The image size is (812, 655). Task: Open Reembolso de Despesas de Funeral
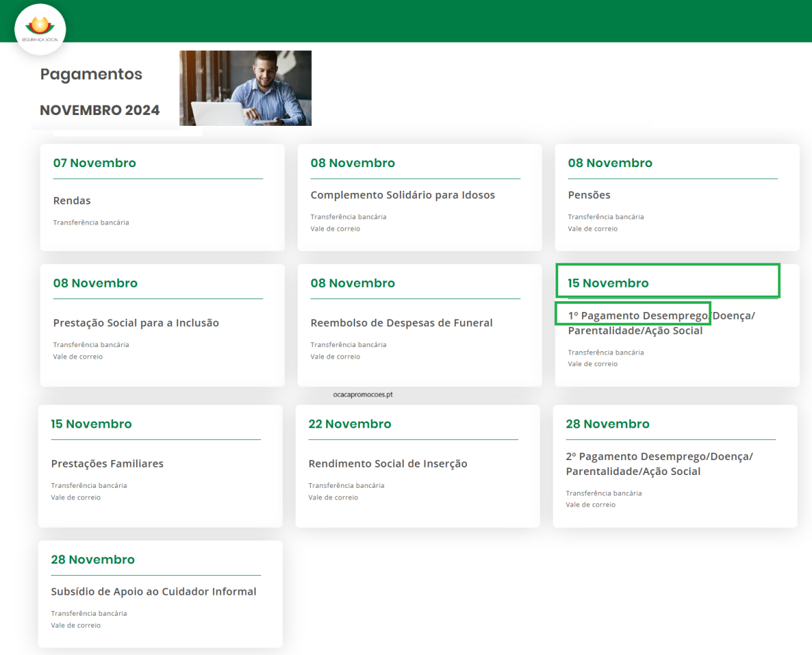(x=402, y=323)
